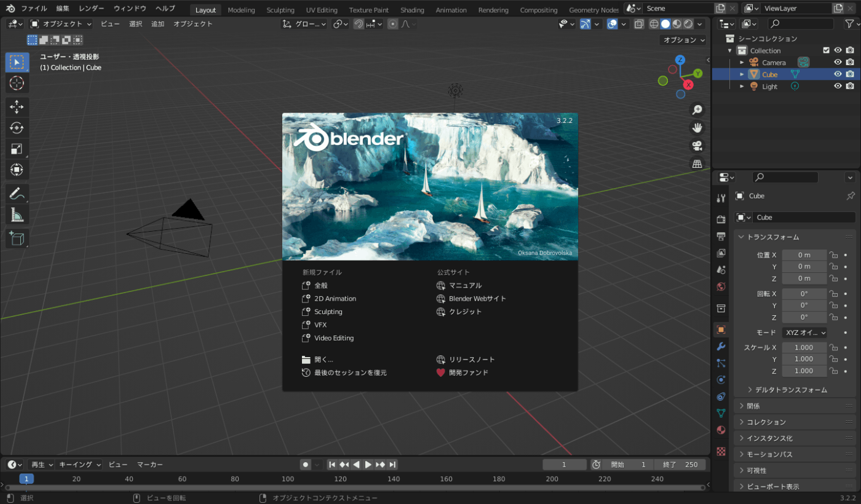Open the Tool settings properties tab
This screenshot has height=504, width=861.
tap(721, 198)
